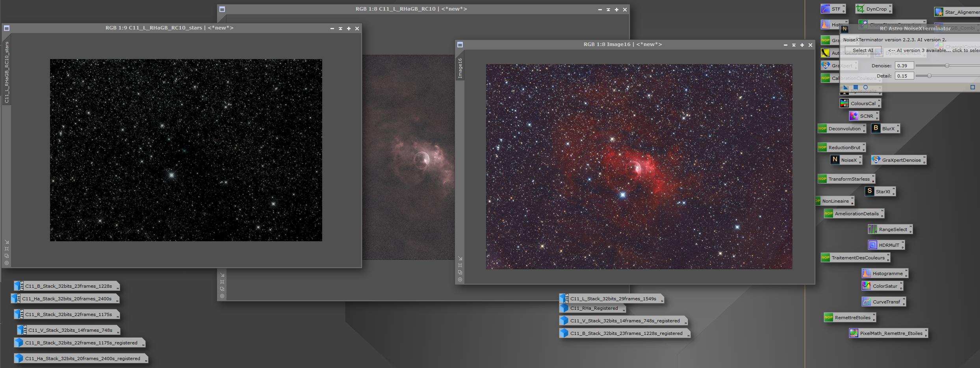Select the Deconvolution NOP process icon
Screen dimensions: 980x368
[x=841, y=129]
